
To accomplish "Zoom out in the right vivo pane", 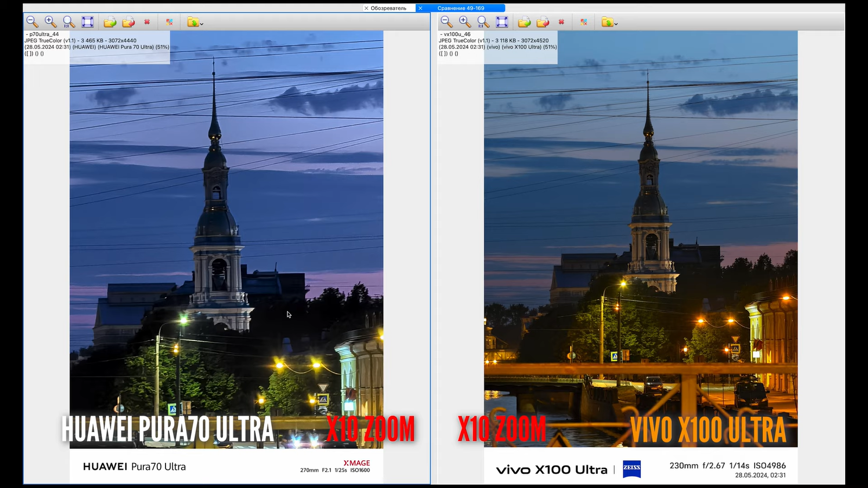I will point(446,22).
